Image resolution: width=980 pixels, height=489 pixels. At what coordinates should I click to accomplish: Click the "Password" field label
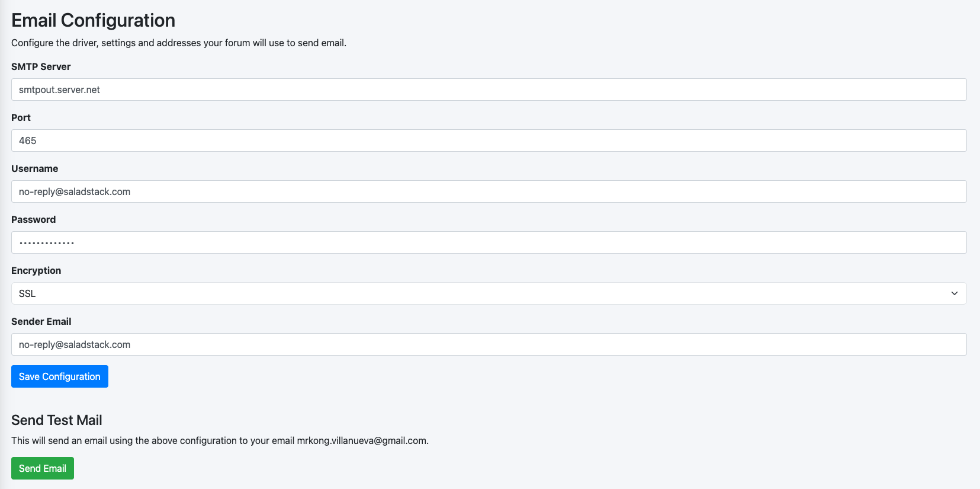(x=34, y=219)
